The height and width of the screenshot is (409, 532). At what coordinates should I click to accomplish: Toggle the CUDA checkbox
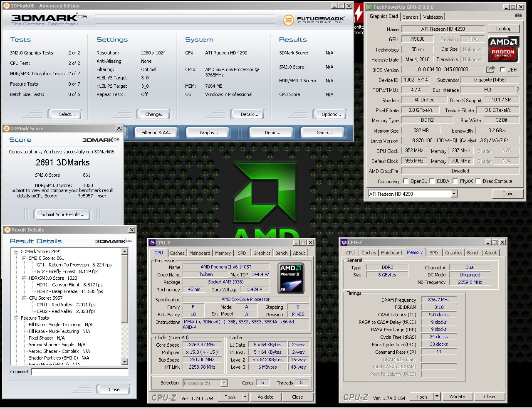[x=432, y=181]
